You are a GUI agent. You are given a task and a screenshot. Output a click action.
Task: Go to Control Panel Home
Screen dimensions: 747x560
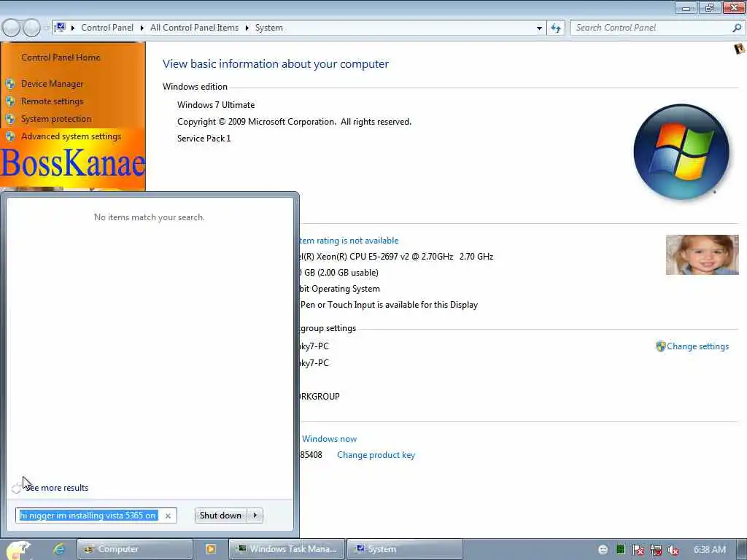click(x=61, y=58)
